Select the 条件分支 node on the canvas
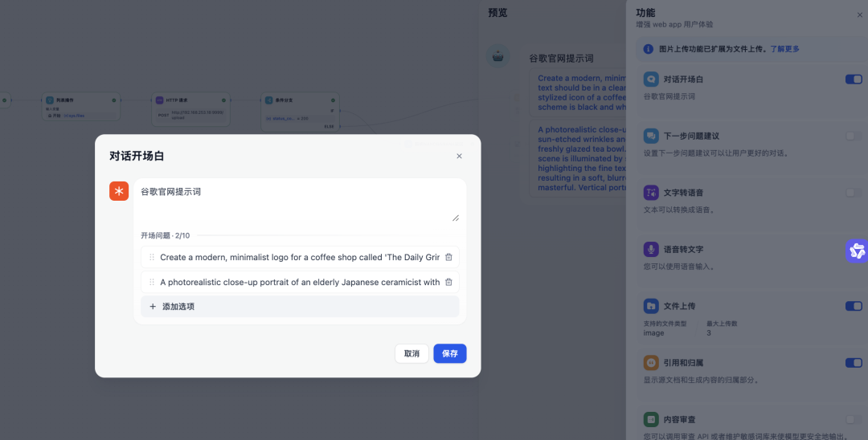 (300, 112)
